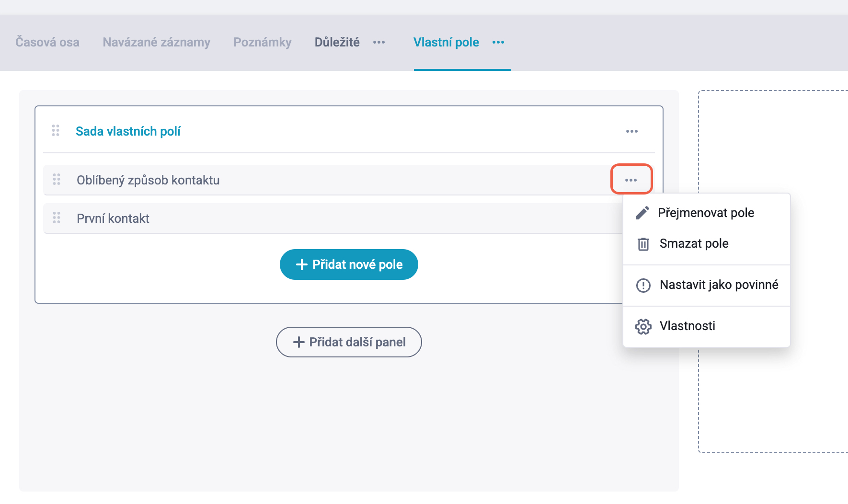Open the three-dot menu of Vlastní pole tab

[498, 42]
